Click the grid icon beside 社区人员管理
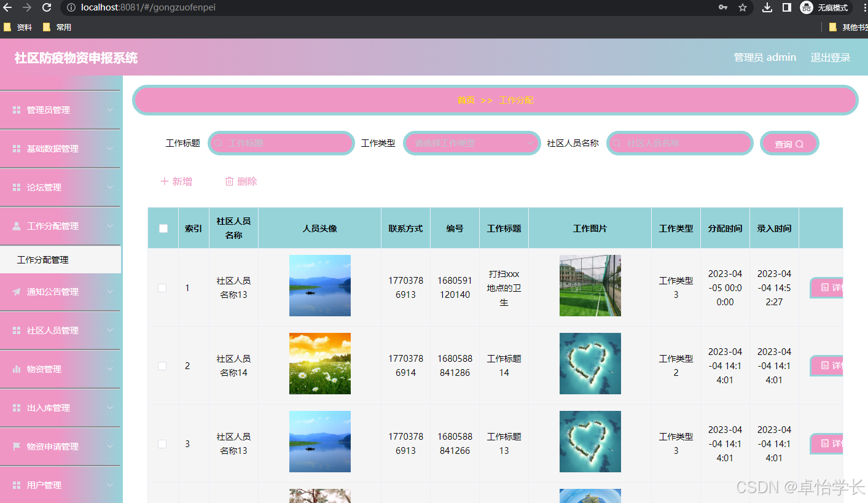 [x=17, y=330]
